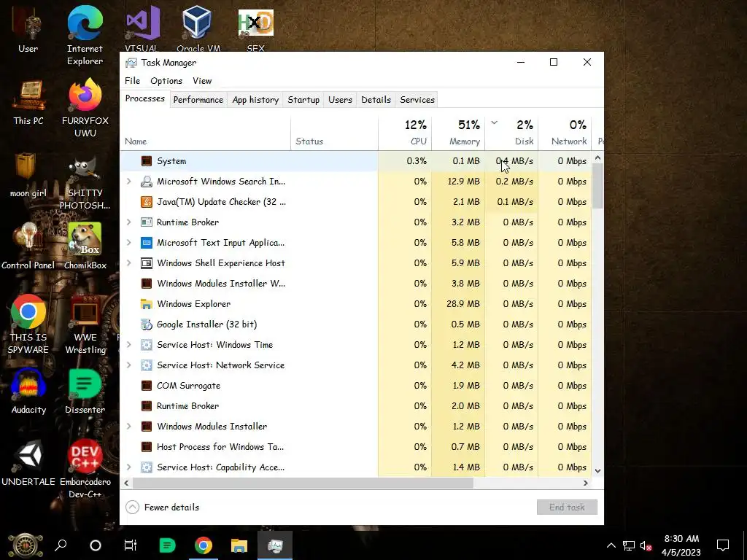Expand Service Host: Network Service group
The width and height of the screenshot is (747, 560).
coord(128,365)
